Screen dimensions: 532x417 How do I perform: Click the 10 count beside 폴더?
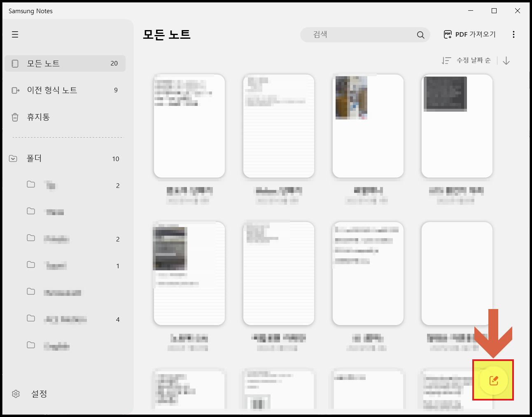point(116,159)
